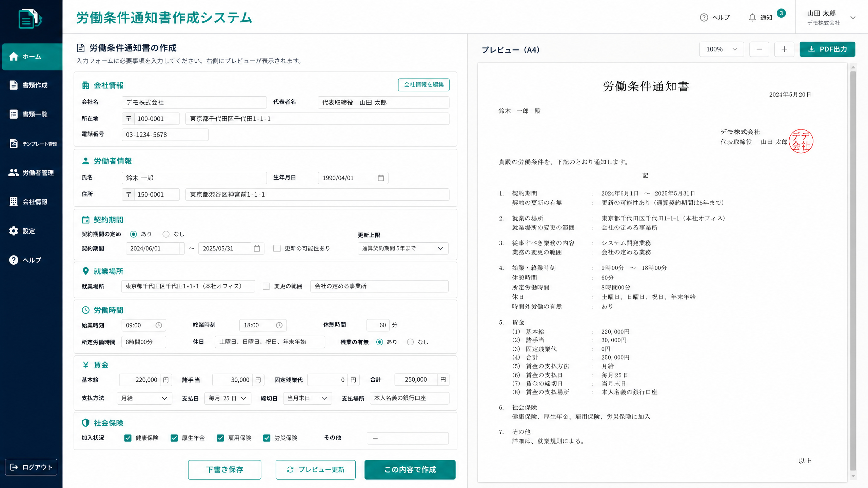Click この内容で作成 button
This screenshot has width=868, height=488.
pos(410,470)
